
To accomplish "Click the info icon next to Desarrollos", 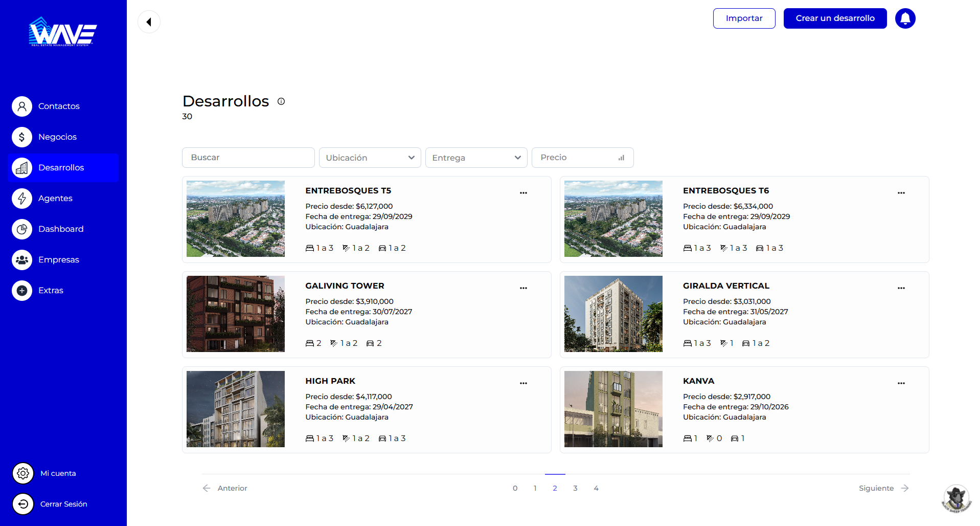I will [281, 101].
